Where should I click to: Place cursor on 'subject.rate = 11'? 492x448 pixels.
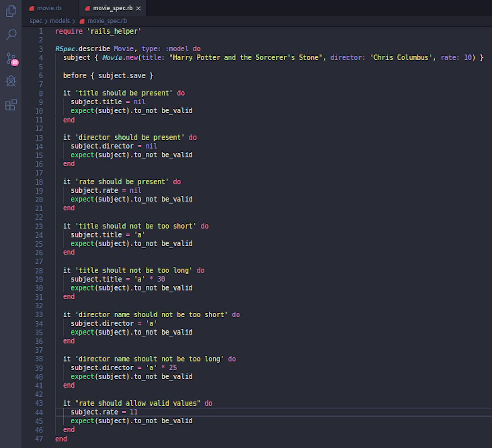(104, 412)
